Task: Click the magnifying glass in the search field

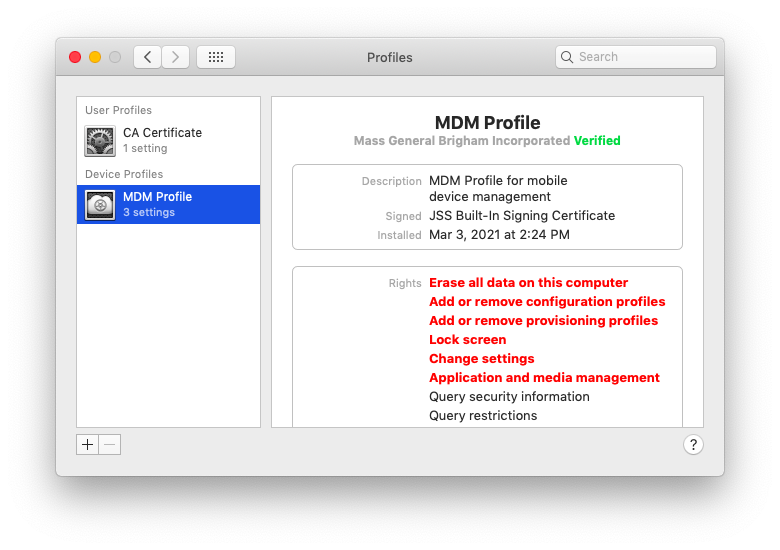Action: click(x=568, y=57)
